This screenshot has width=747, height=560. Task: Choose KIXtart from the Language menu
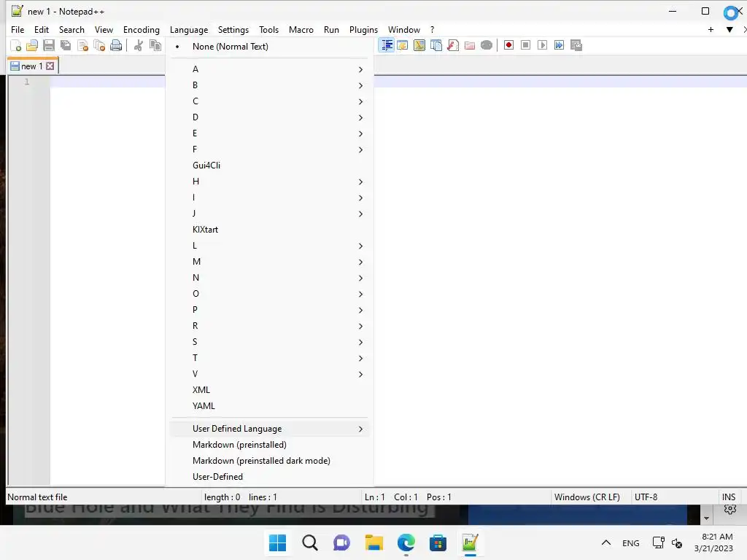tap(269, 230)
